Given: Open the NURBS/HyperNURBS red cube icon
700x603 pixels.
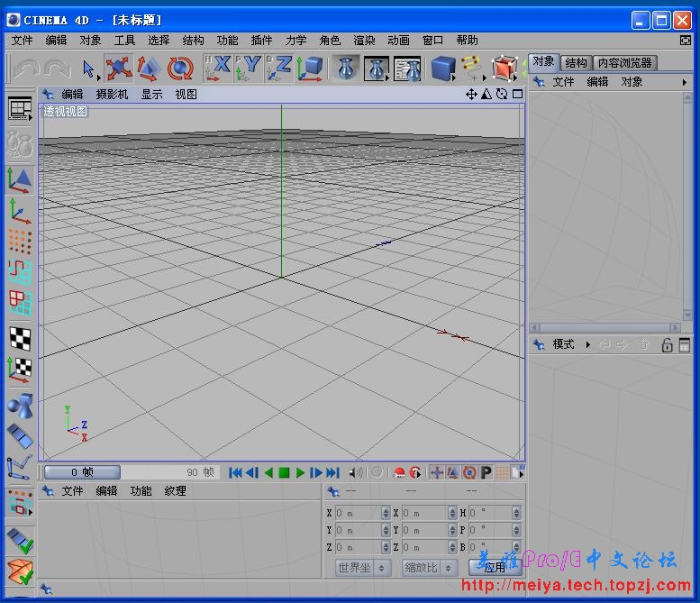Looking at the screenshot, I should tap(504, 69).
